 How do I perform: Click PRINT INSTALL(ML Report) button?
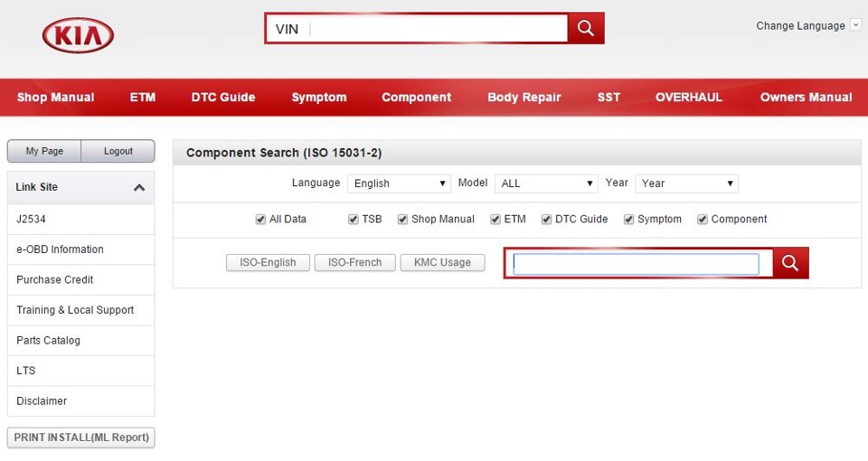[80, 437]
